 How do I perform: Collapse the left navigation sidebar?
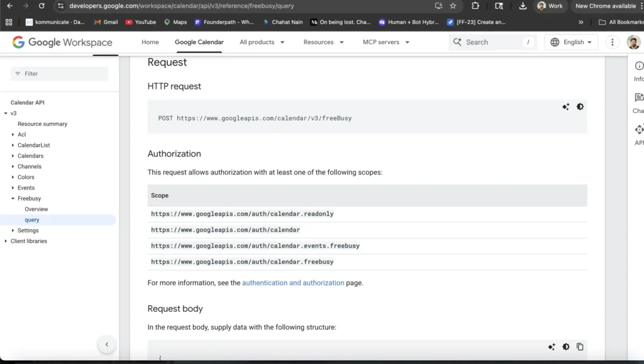click(x=107, y=344)
